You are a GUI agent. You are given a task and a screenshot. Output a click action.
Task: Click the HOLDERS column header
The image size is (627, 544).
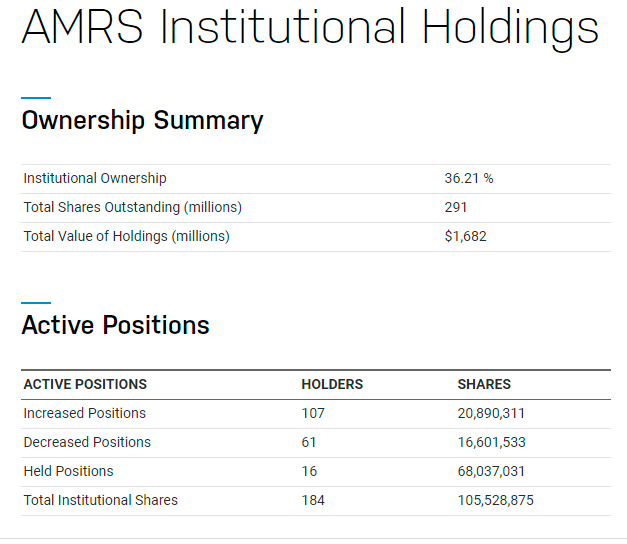[332, 384]
